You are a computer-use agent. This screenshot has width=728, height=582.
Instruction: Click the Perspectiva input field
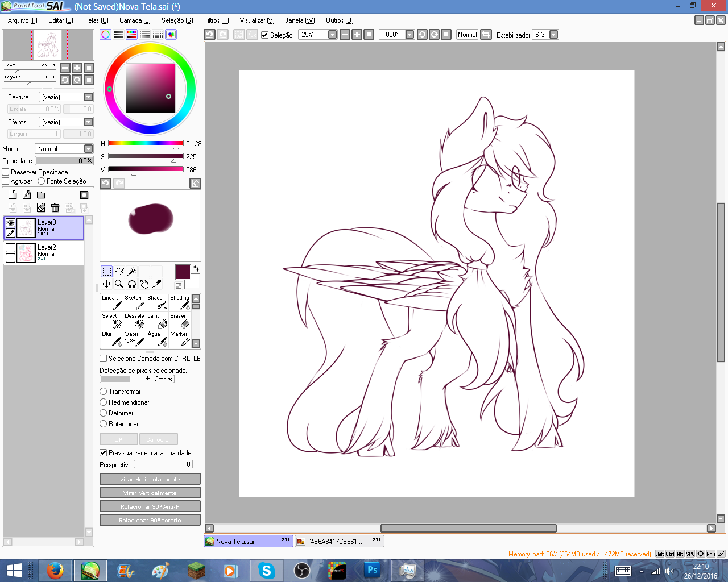click(x=163, y=464)
